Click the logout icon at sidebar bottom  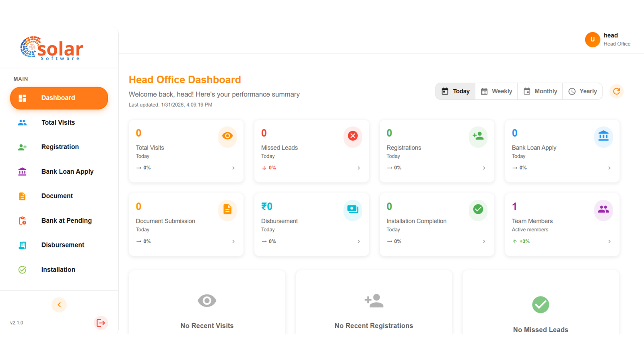tap(101, 323)
